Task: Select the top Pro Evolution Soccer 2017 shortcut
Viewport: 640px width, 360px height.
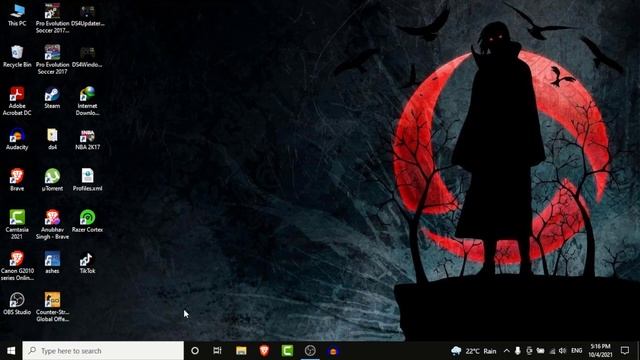Action: [52, 18]
